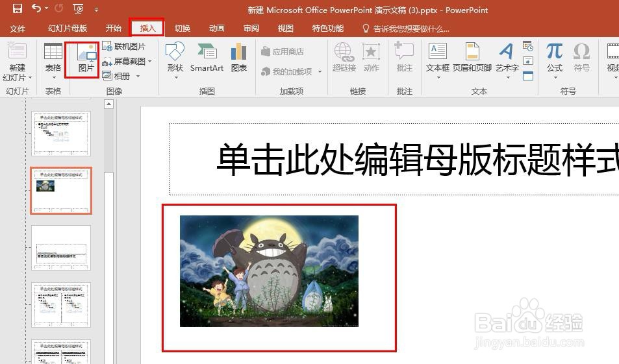This screenshot has height=364, width=619.
Task: Expand the 屏幕截图 dropdown arrow
Action: (149, 62)
